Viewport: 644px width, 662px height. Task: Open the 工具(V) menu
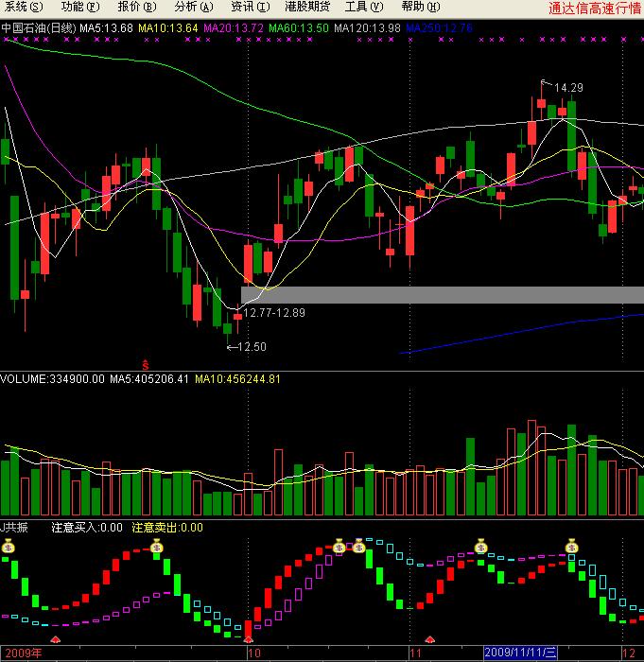click(364, 7)
